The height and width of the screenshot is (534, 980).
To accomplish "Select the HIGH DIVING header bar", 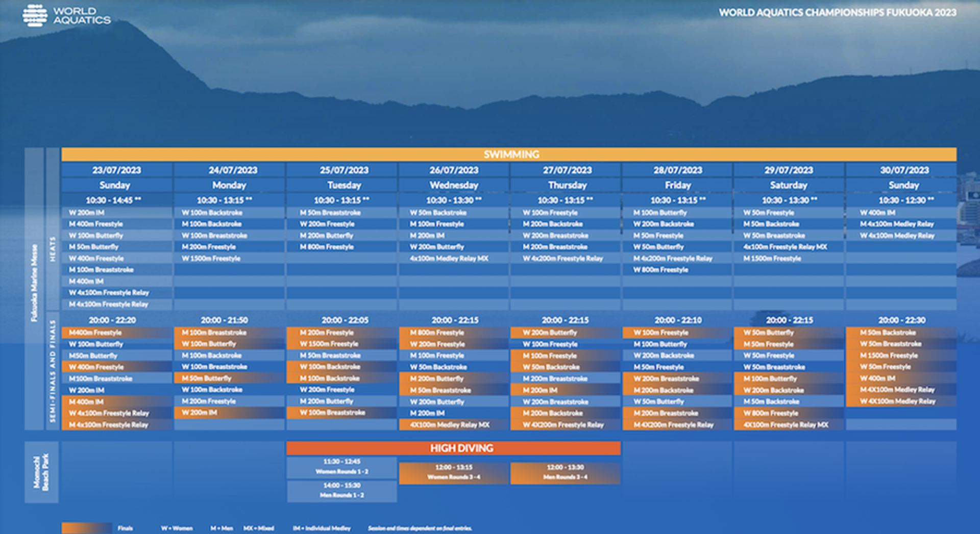I will 453,448.
